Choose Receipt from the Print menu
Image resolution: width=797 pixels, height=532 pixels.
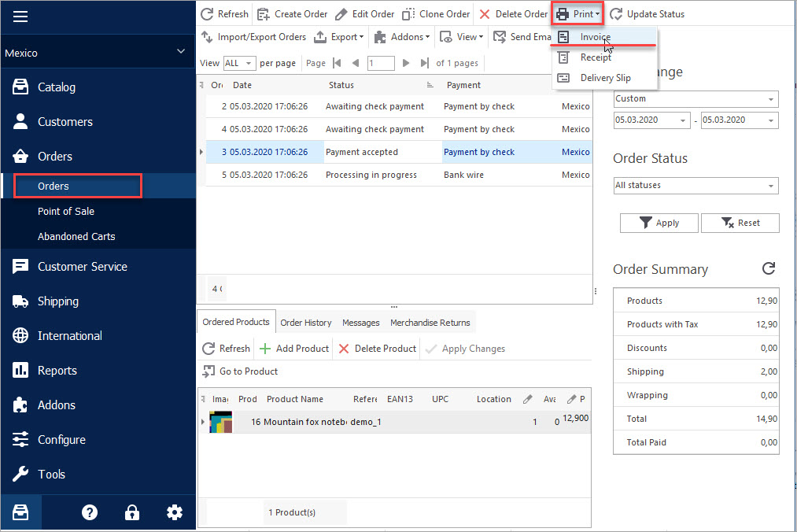coord(604,57)
